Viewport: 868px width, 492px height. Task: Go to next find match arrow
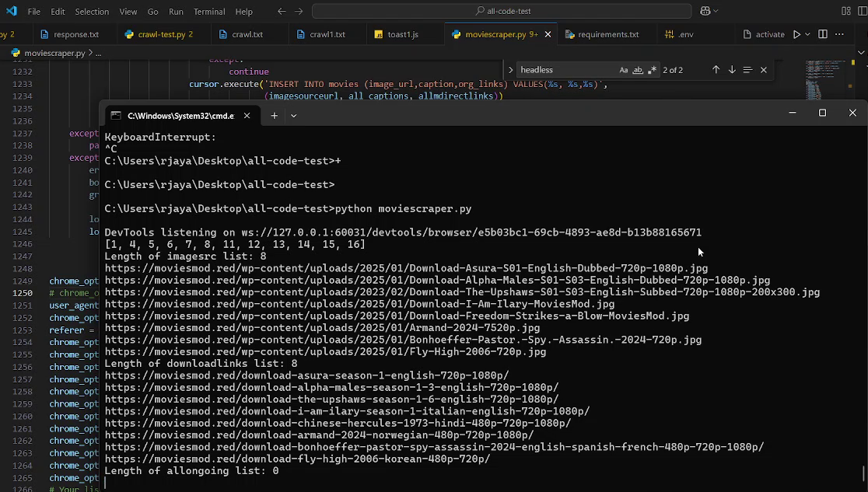pyautogui.click(x=732, y=70)
